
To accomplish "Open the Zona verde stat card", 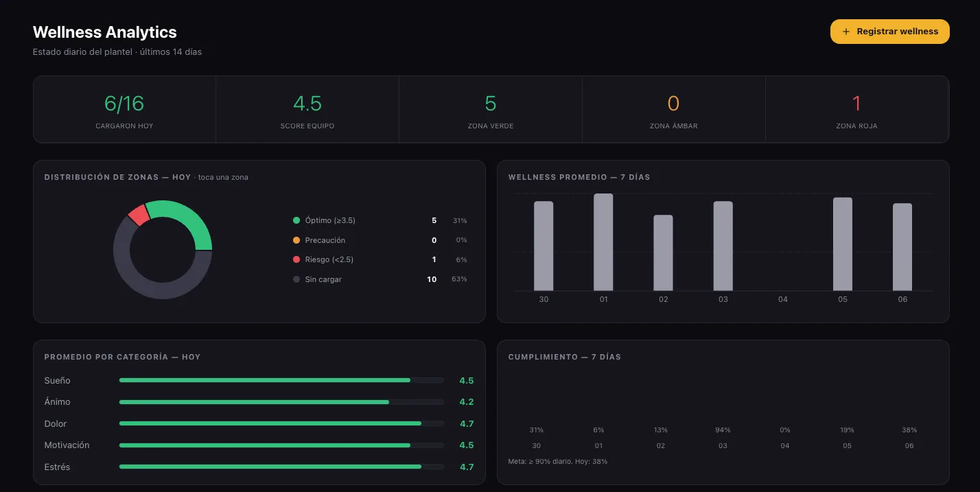I will point(491,110).
